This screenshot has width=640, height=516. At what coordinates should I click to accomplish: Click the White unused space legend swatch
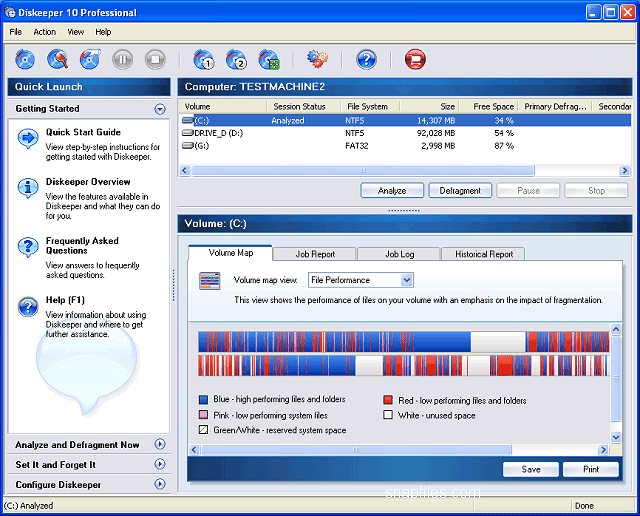388,415
